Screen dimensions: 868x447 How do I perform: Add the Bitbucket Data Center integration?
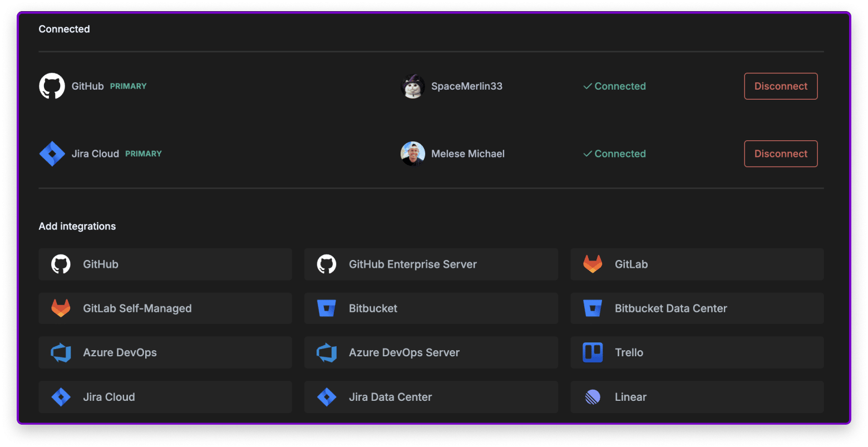[x=697, y=308]
